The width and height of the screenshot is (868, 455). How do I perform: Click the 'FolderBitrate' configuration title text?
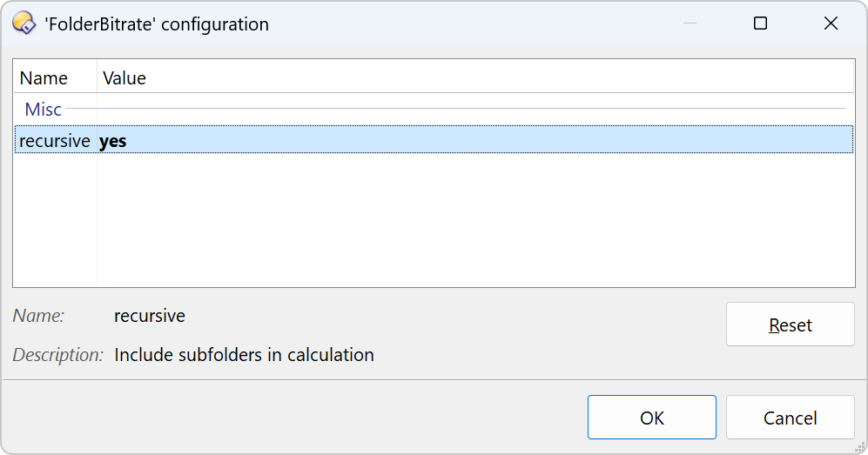point(158,23)
